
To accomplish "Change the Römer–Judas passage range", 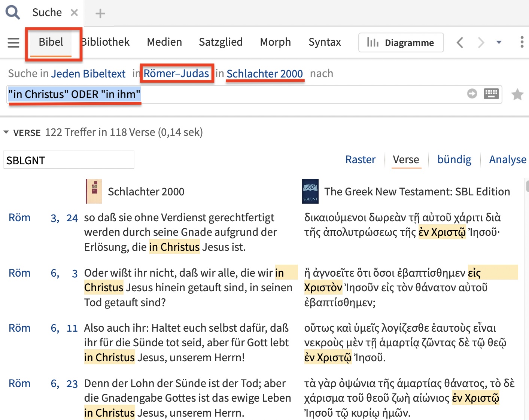I will [176, 73].
